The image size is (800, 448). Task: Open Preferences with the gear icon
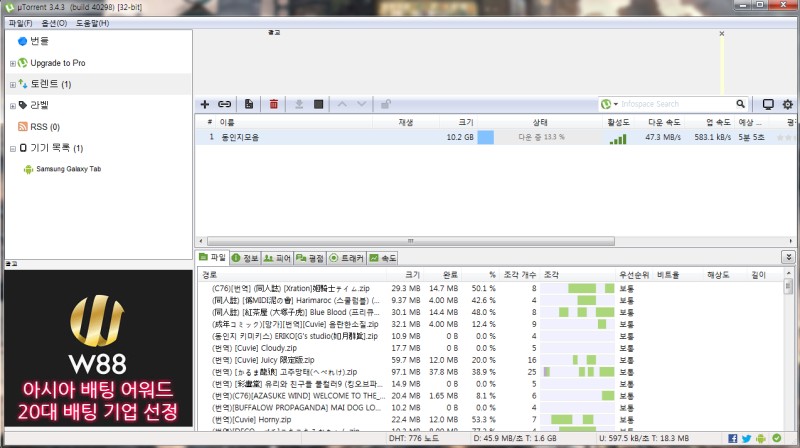[x=788, y=104]
